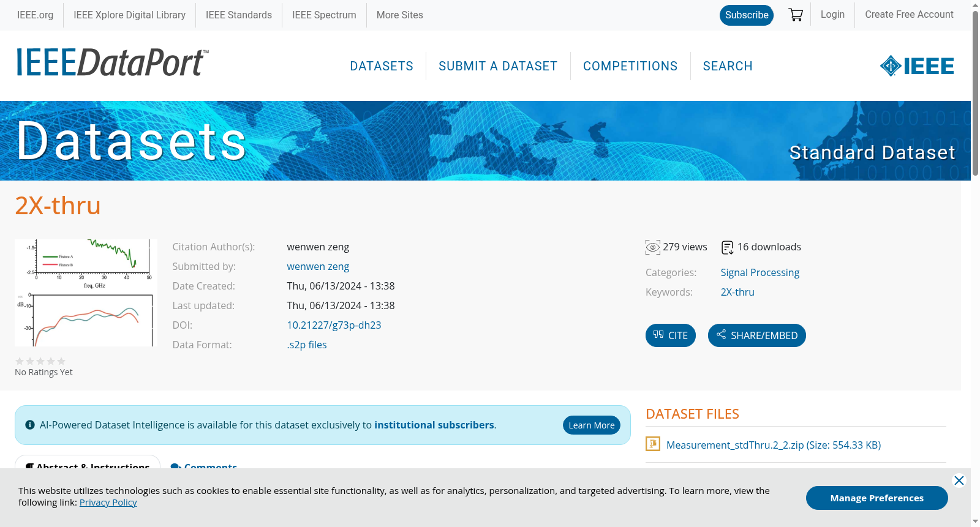Click the zip file icon under Dataset Files
The width and height of the screenshot is (980, 527).
pos(653,444)
